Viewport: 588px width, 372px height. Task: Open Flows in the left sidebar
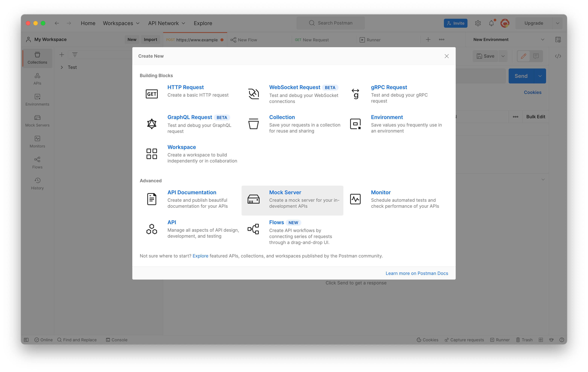click(37, 163)
